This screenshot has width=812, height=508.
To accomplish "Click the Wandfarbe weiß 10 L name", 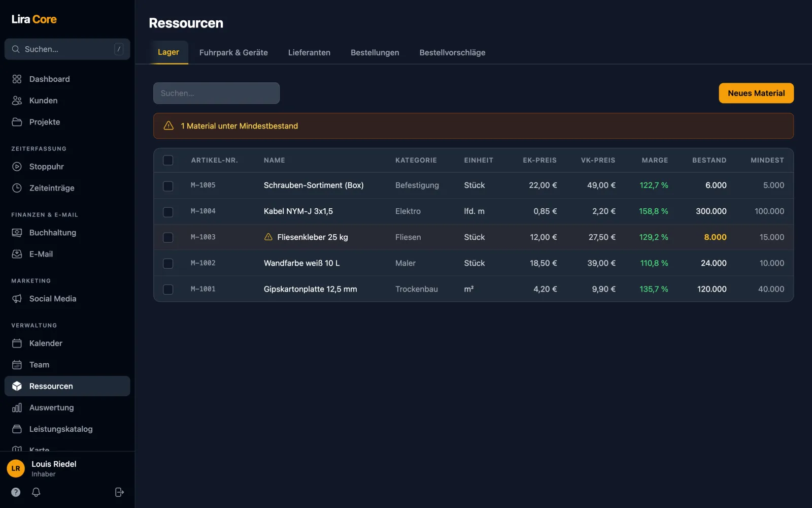I will [301, 263].
